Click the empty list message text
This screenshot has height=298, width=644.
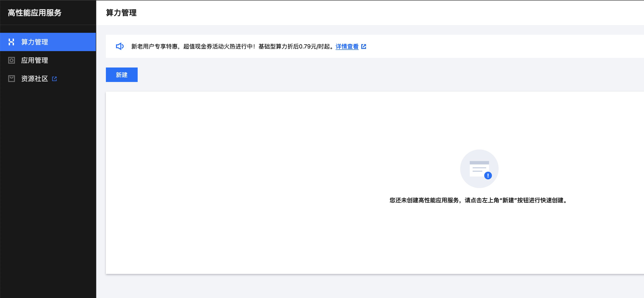(x=478, y=201)
